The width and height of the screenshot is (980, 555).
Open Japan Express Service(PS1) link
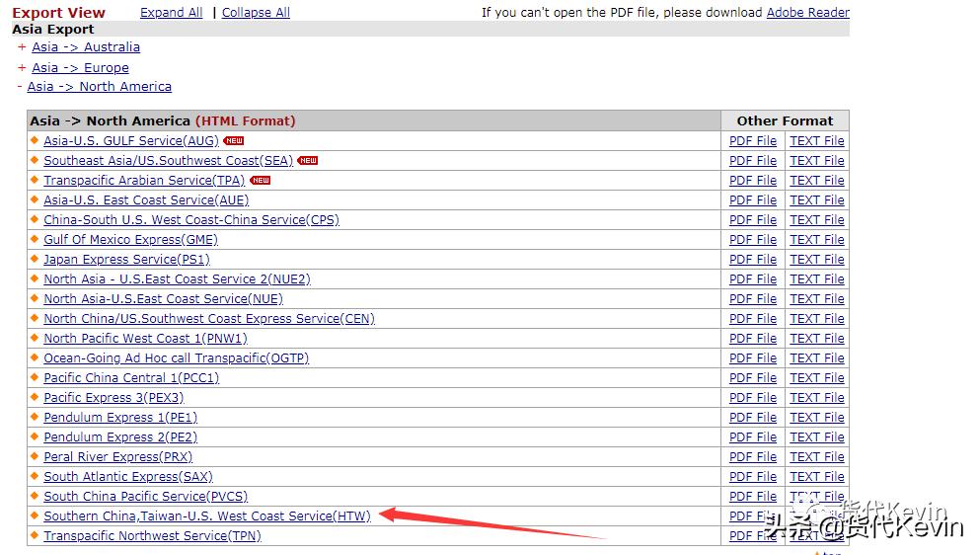pyautogui.click(x=127, y=260)
